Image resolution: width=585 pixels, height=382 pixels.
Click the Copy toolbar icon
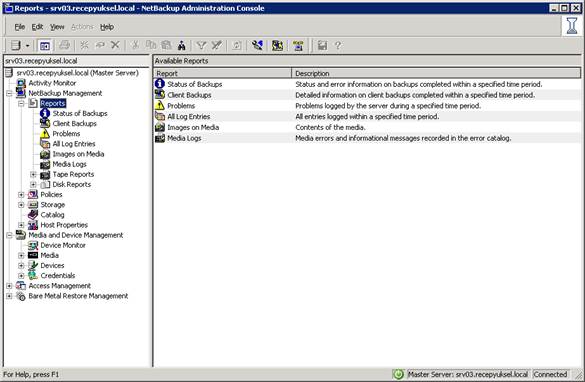(151, 45)
